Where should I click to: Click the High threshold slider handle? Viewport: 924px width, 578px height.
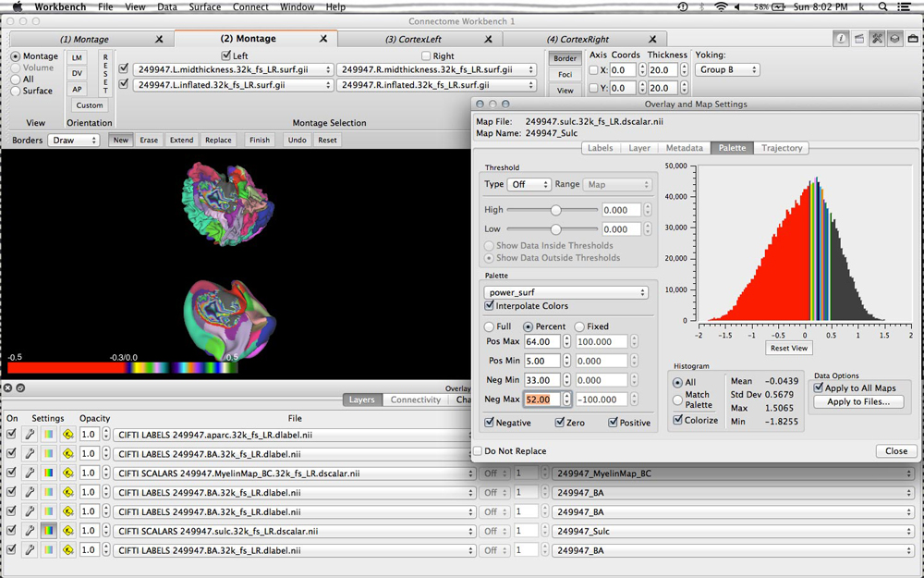(x=555, y=210)
